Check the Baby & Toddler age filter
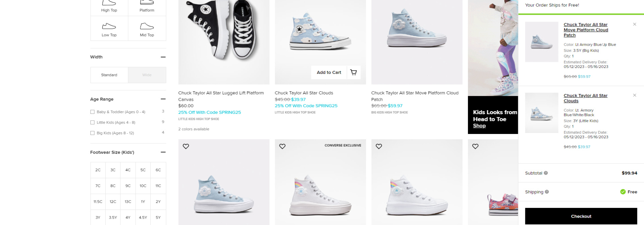The height and width of the screenshot is (225, 644). coord(92,111)
